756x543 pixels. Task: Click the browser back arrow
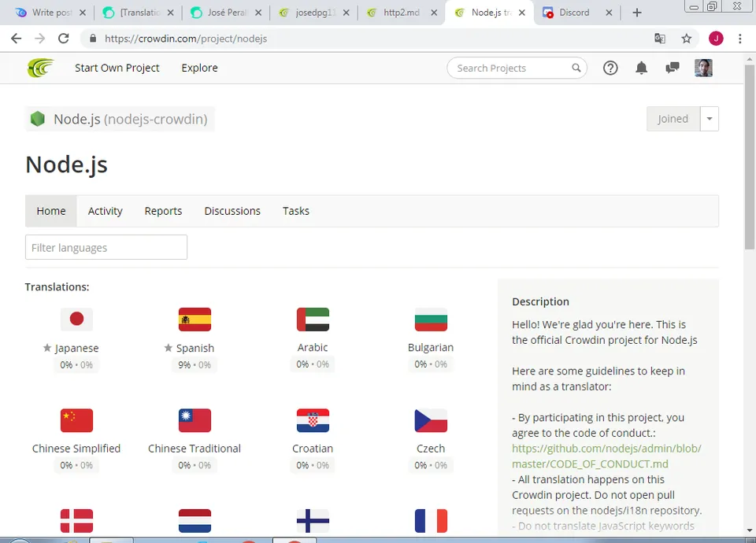coord(16,39)
